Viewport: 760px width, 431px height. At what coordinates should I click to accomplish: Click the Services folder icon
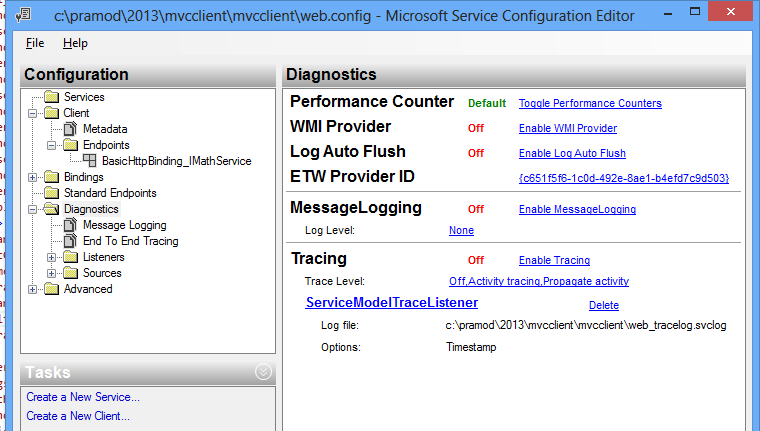51,97
